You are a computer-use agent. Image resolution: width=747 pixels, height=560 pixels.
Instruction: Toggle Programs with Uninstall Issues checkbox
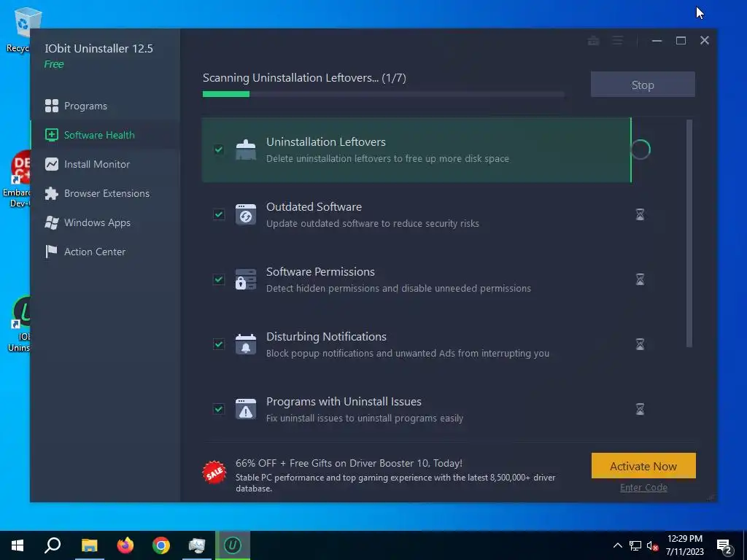219,408
